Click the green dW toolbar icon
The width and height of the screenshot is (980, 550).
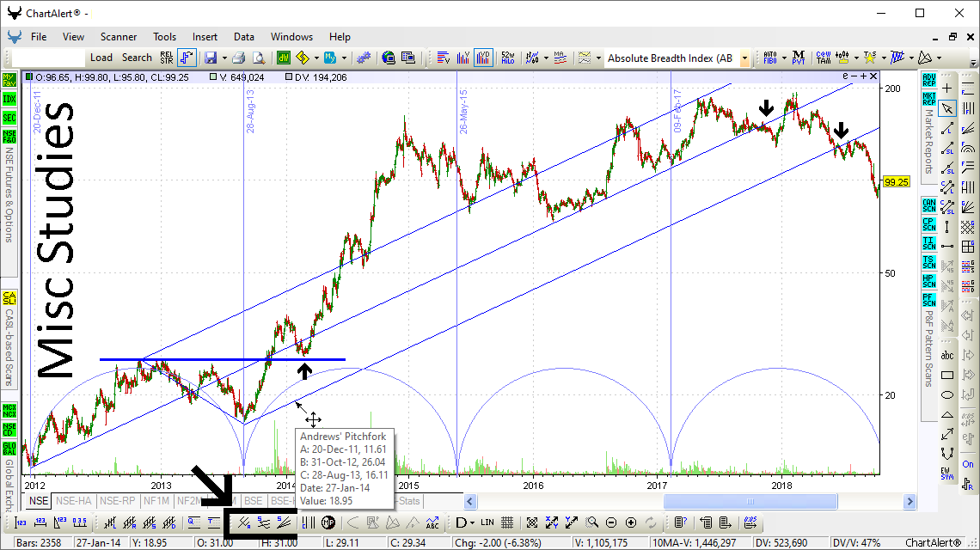284,58
